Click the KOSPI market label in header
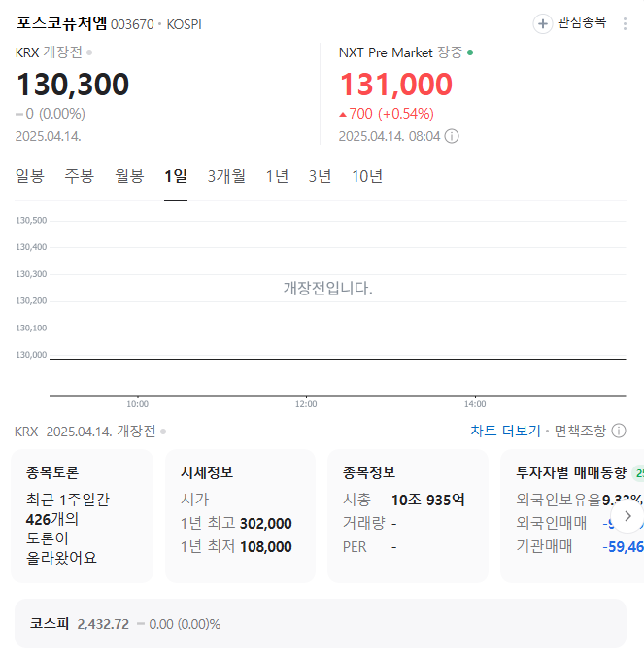Screen dimensions: 644x657 184,24
